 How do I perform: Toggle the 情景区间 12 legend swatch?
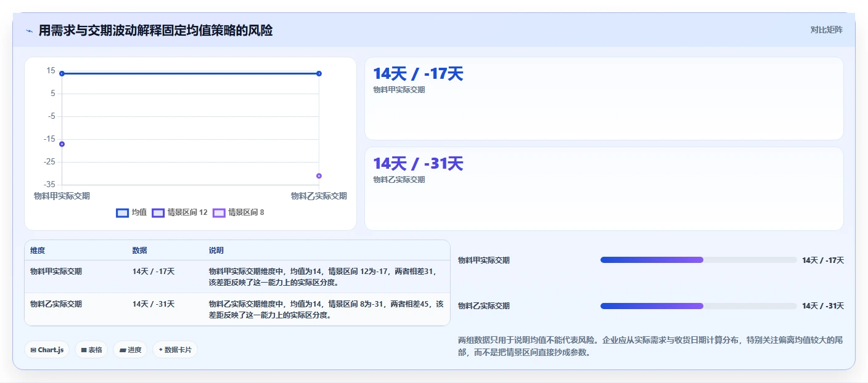coord(158,212)
